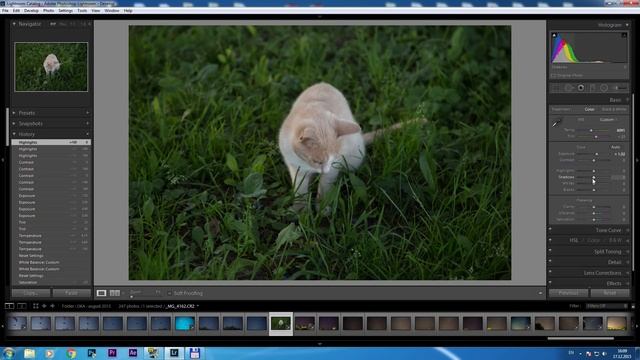Image resolution: width=640 pixels, height=360 pixels.
Task: Open the File menu
Action: point(5,11)
